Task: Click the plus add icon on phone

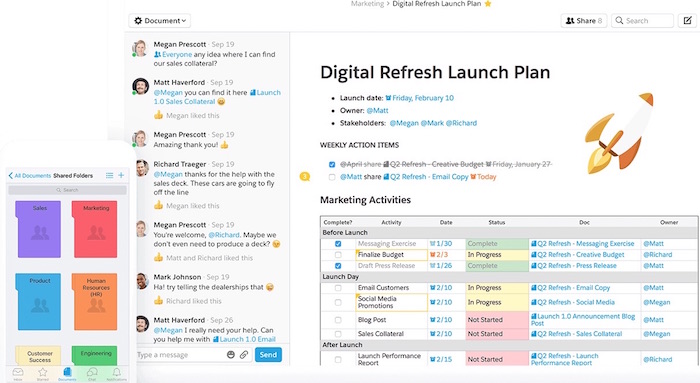Action: (121, 175)
